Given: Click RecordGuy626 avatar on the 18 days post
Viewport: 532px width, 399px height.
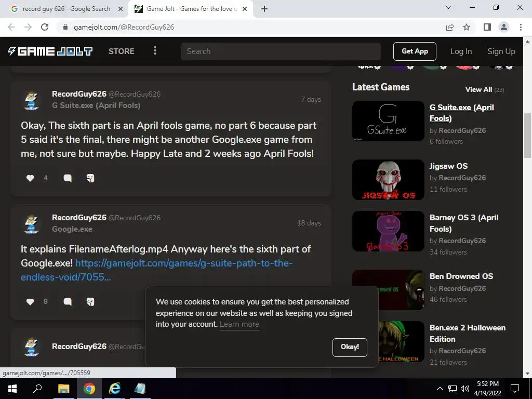Looking at the screenshot, I should [32, 224].
